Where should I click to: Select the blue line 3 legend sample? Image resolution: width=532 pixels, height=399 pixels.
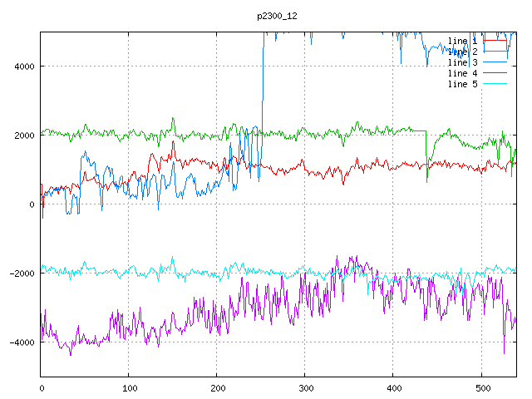495,62
